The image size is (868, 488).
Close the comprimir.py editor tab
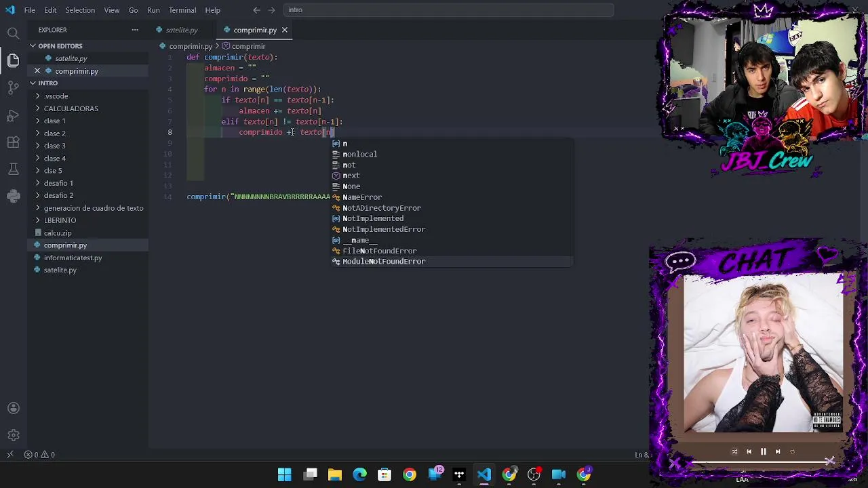point(285,30)
